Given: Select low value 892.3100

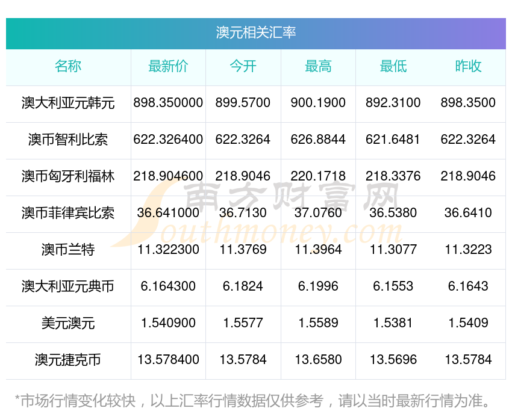Looking at the screenshot, I should click(x=393, y=103).
